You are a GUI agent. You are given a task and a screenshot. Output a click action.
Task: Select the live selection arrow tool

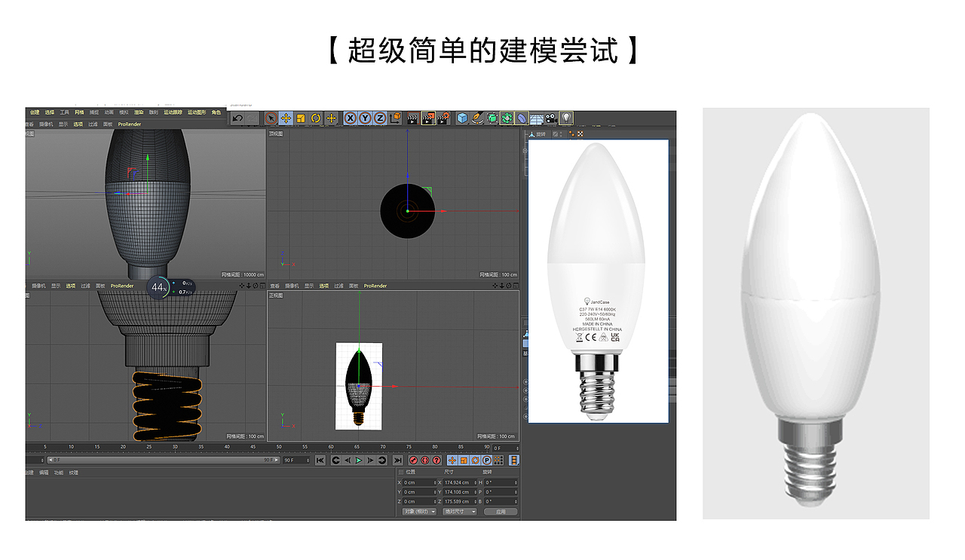point(271,118)
